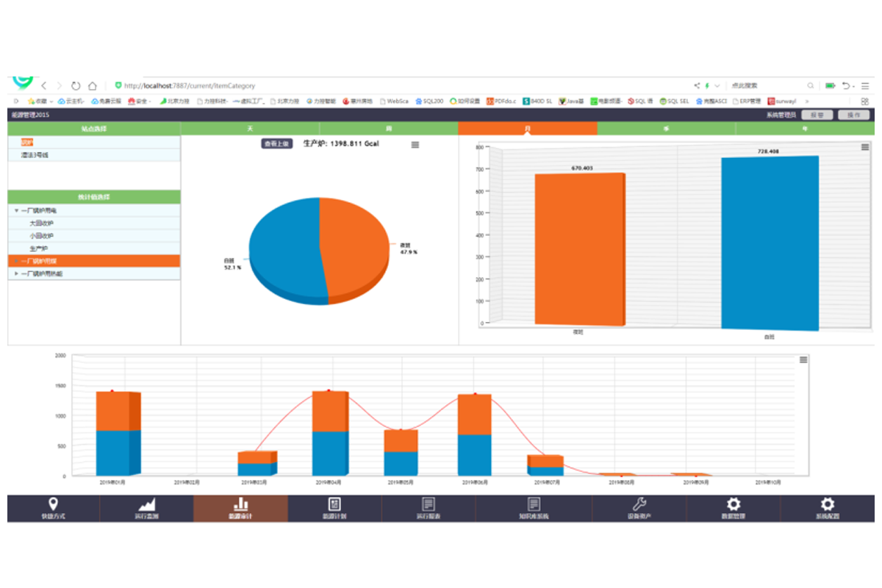882x588 pixels.
Task: Open the monthly trend chart hamburger menu
Action: pos(803,359)
